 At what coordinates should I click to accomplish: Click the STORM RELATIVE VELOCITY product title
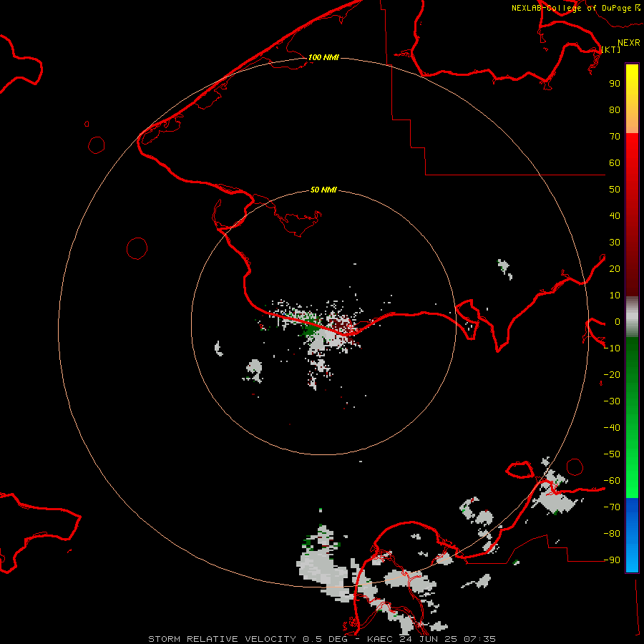(x=222, y=639)
